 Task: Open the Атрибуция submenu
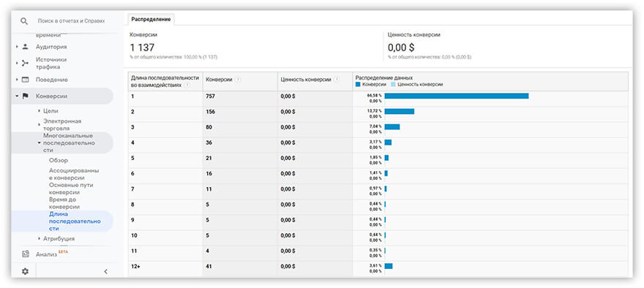click(x=59, y=238)
